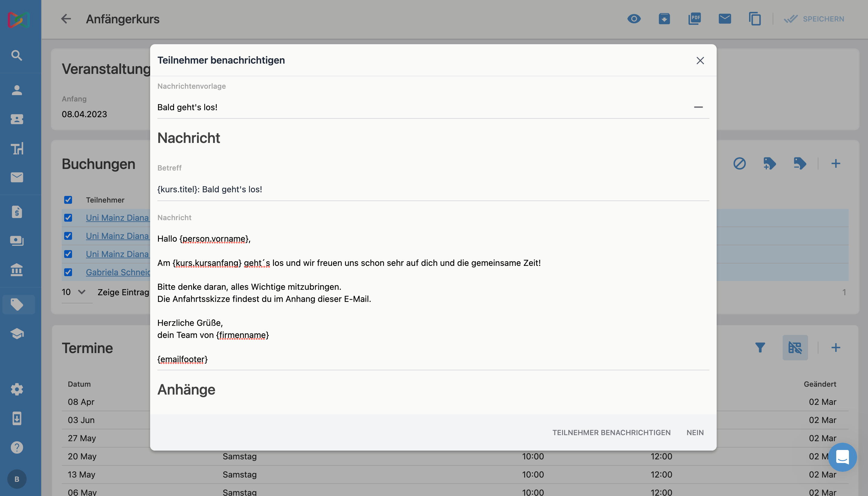Click the back arrow beside Anfängerkurs

66,19
